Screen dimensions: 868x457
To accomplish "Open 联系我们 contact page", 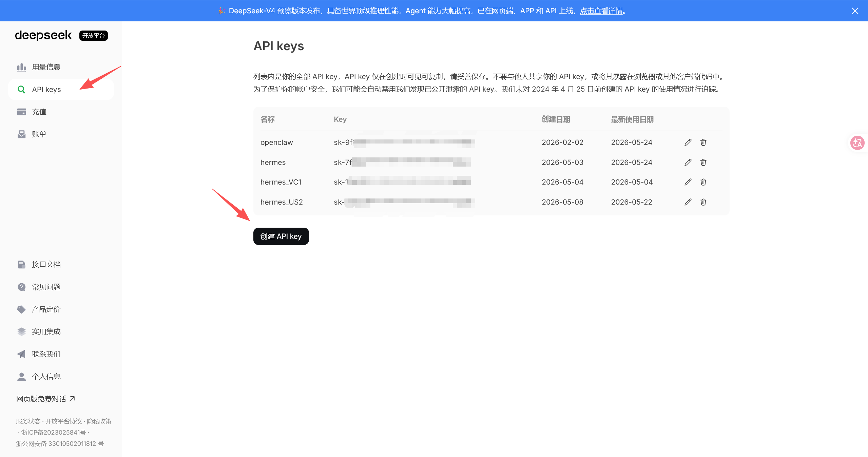I will point(61,354).
